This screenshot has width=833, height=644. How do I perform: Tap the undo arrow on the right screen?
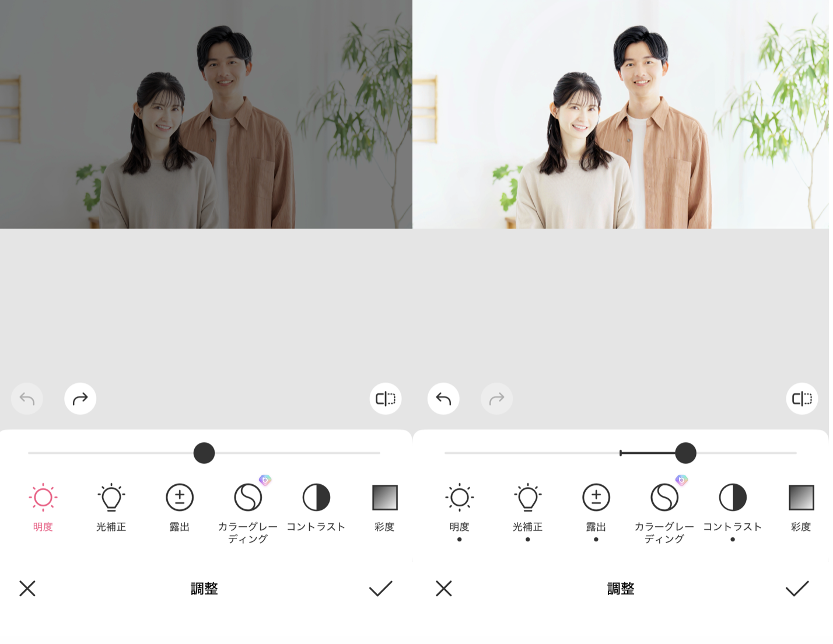443,398
